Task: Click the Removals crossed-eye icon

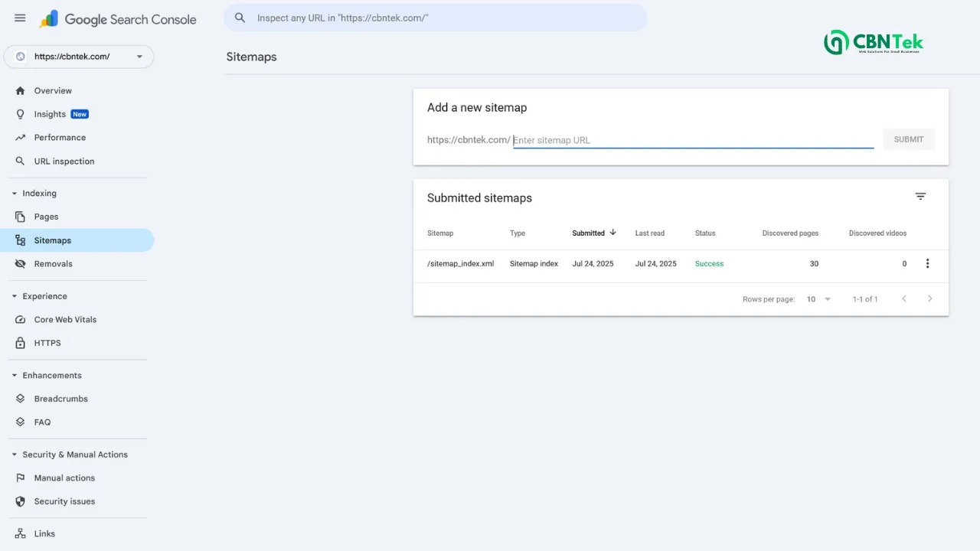Action: (x=21, y=264)
